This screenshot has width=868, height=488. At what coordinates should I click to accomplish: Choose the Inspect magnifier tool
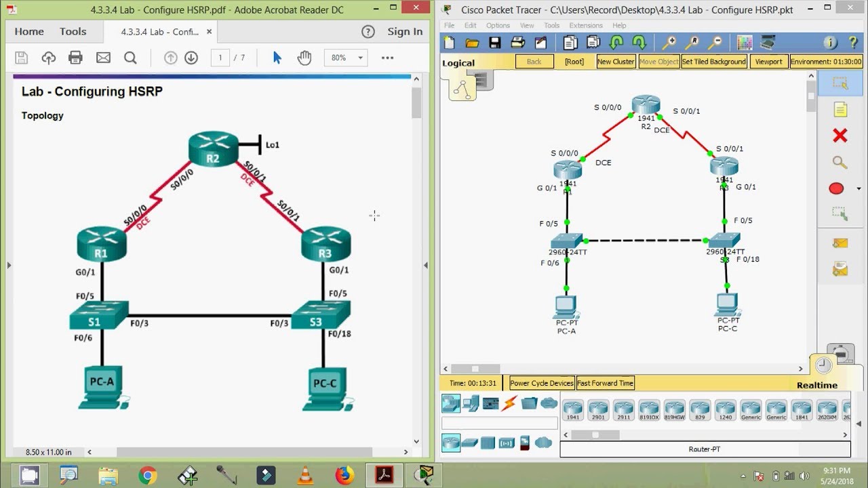click(840, 163)
